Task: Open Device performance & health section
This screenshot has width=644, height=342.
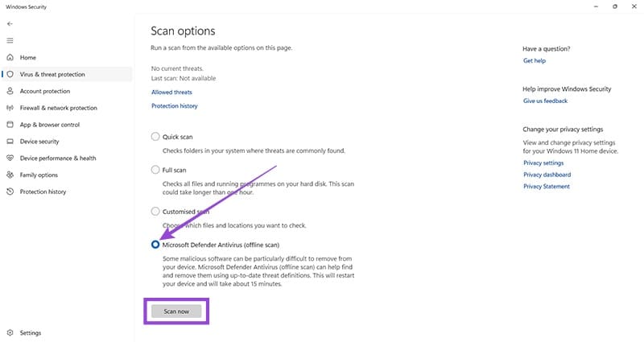Action: coord(58,159)
